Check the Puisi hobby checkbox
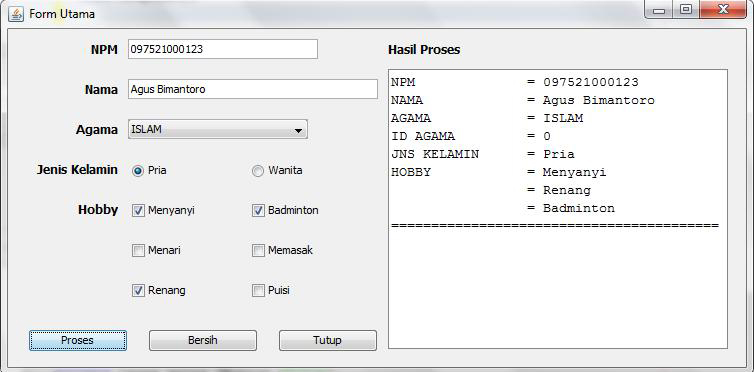 pos(258,290)
